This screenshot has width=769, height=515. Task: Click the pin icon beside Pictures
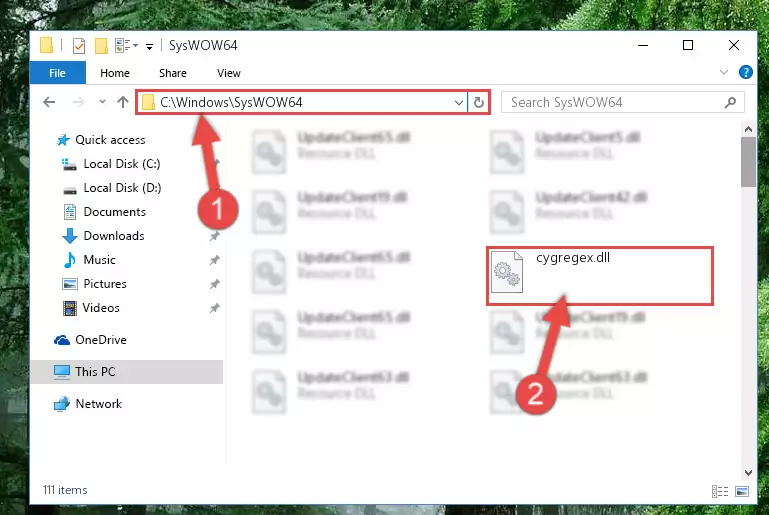tap(214, 284)
